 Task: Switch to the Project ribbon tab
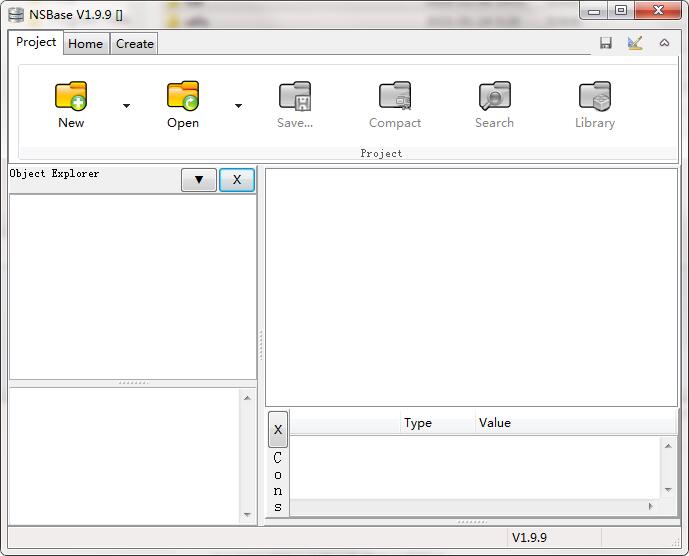(x=36, y=42)
